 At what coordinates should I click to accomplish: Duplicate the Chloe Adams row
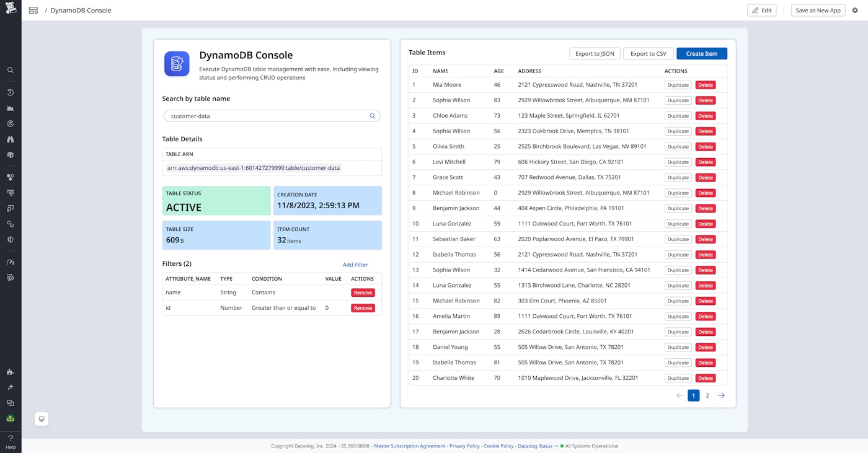(x=678, y=116)
